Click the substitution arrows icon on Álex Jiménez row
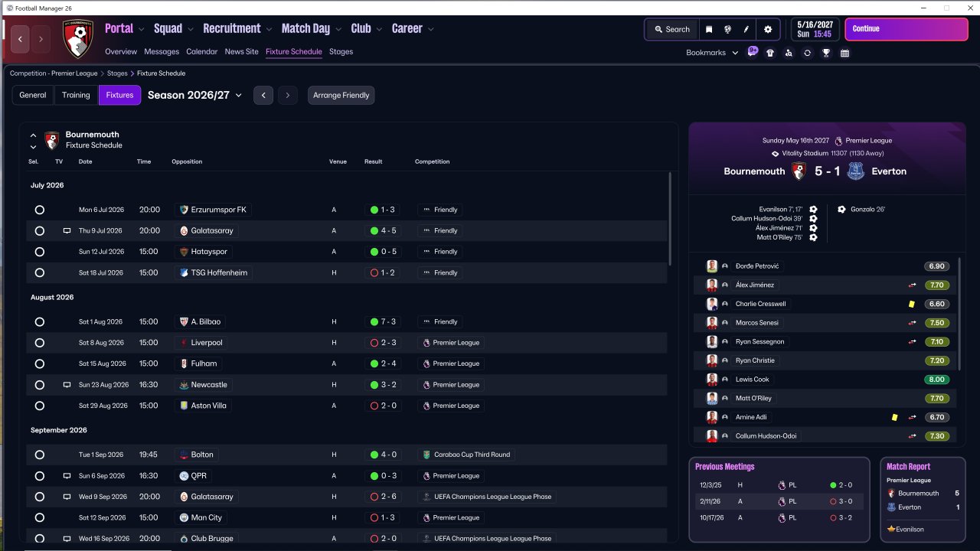The image size is (980, 551). 912,285
